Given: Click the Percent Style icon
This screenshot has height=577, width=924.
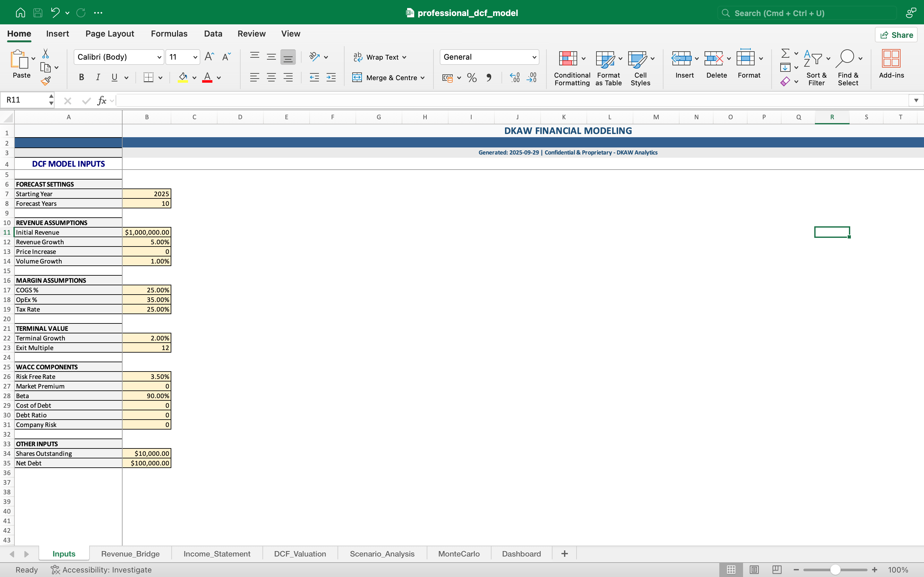Looking at the screenshot, I should tap(472, 78).
